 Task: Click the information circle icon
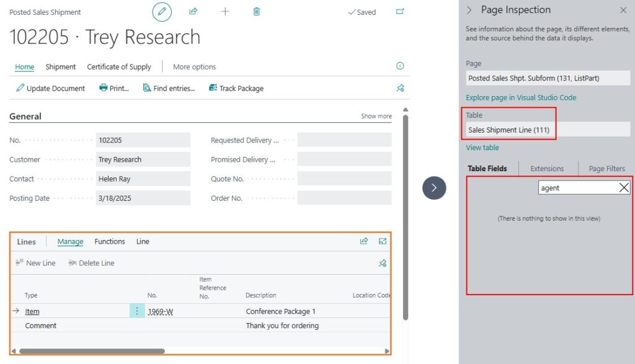pos(400,66)
